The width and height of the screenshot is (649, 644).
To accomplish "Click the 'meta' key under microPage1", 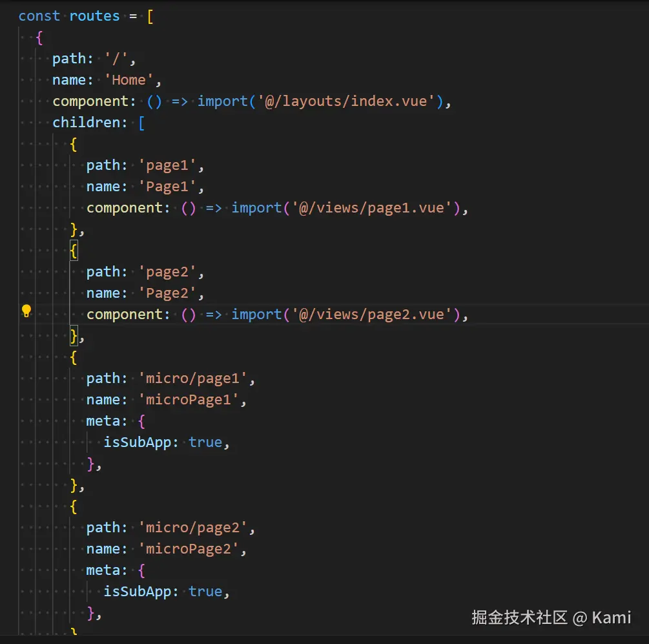I will [x=102, y=421].
